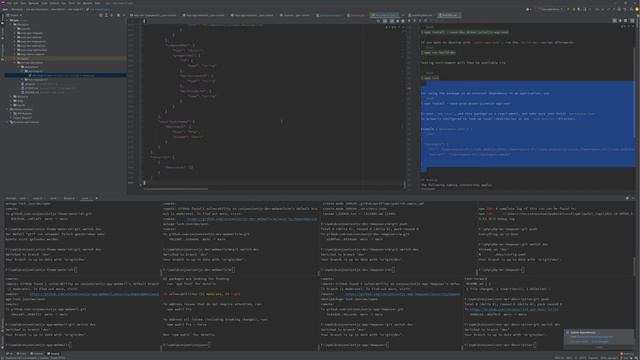Image resolution: width=640 pixels, height=360 pixels.
Task: Open GitHub repository link in bottom right terminal
Action: pos(514,309)
